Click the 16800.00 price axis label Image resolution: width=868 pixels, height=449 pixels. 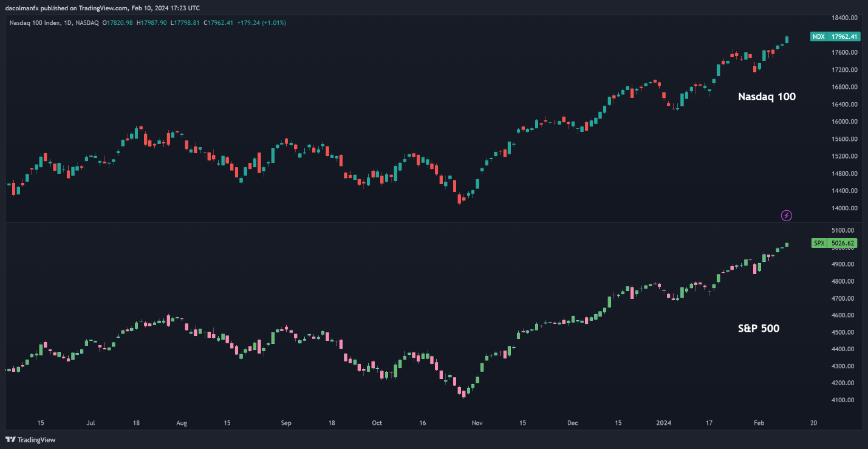click(x=844, y=87)
